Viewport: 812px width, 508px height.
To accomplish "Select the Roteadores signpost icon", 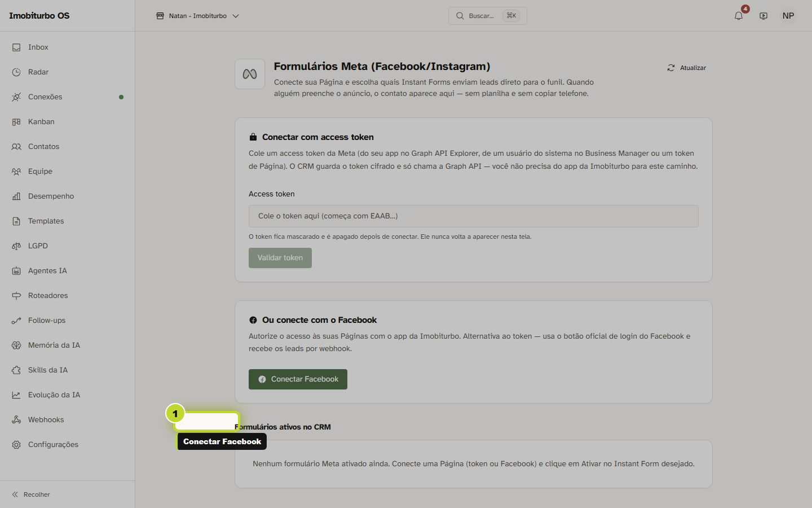I will (16, 296).
